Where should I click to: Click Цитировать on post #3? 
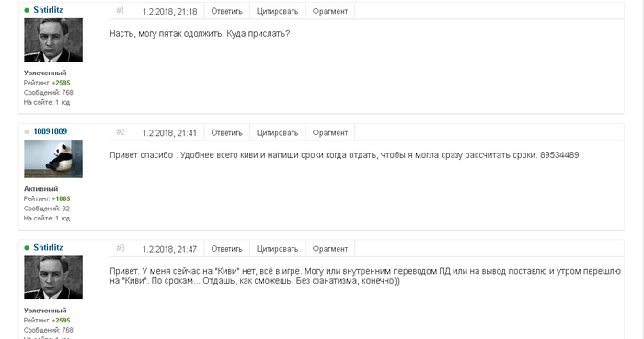pyautogui.click(x=277, y=249)
